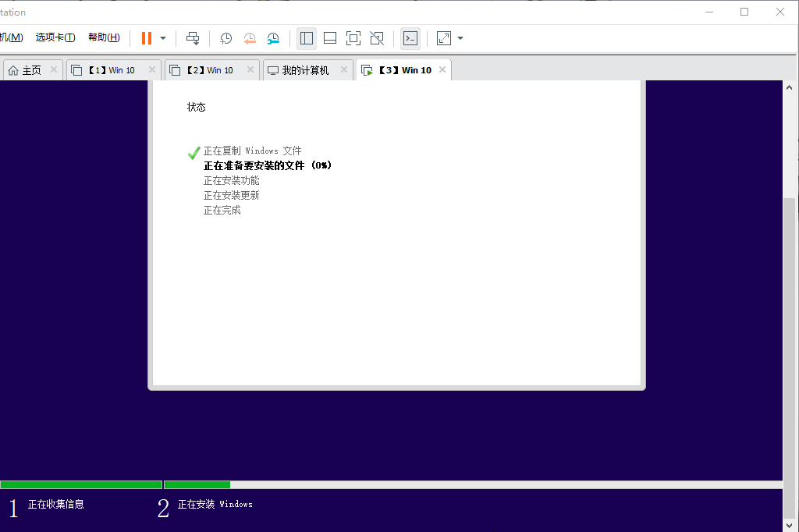Revert to the previous snapshot

[250, 38]
